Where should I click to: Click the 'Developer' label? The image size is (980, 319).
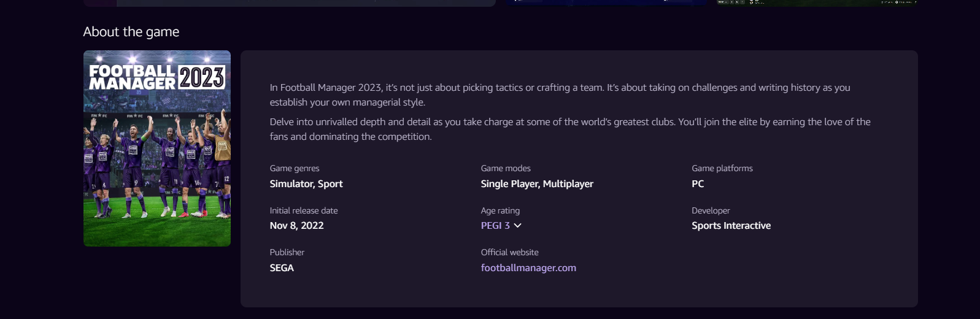coord(711,210)
